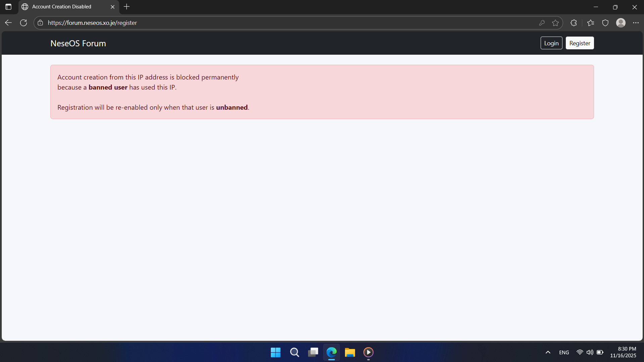Open the browser profile avatar
Screen dimensions: 644x362
click(621, 23)
